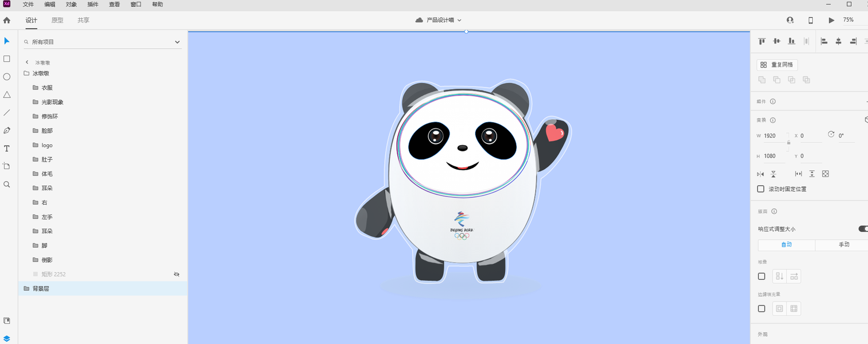Switch to the 原型 tab
Image resolution: width=868 pixels, height=344 pixels.
[x=57, y=20]
